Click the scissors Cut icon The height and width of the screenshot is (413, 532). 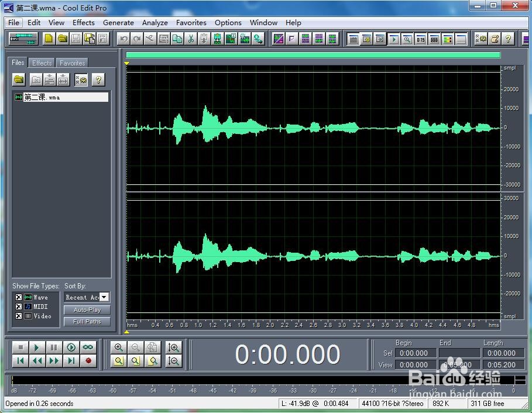[x=191, y=39]
